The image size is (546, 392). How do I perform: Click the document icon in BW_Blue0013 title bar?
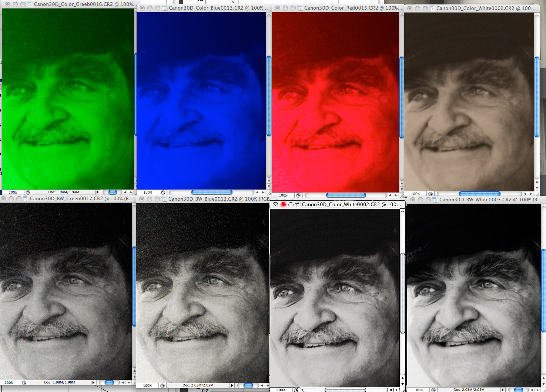tap(165, 199)
